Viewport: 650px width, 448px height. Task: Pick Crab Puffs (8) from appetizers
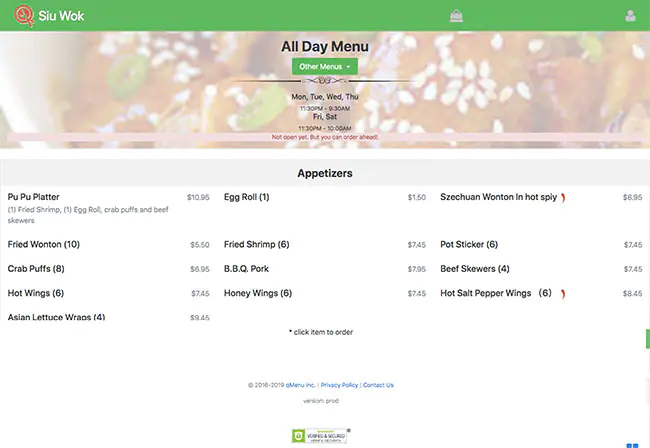click(x=36, y=269)
